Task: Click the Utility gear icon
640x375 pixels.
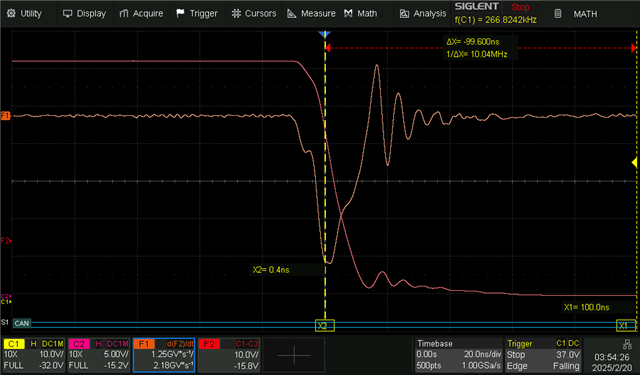Action: (11, 13)
